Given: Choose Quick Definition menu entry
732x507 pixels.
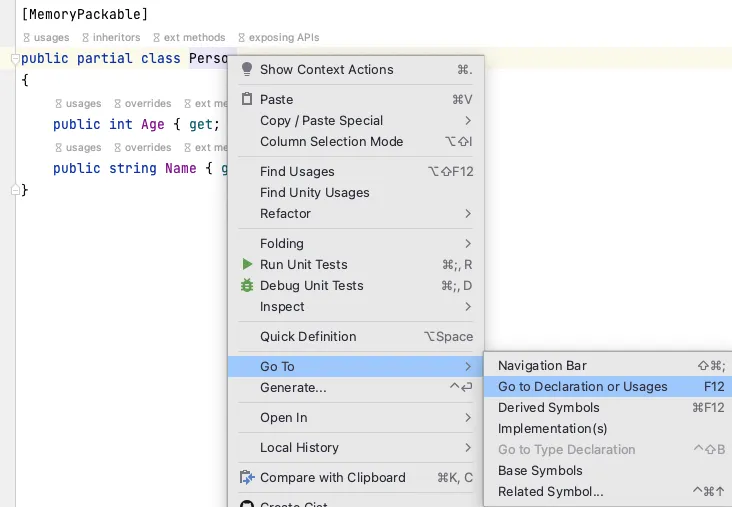Looking at the screenshot, I should coord(308,337).
